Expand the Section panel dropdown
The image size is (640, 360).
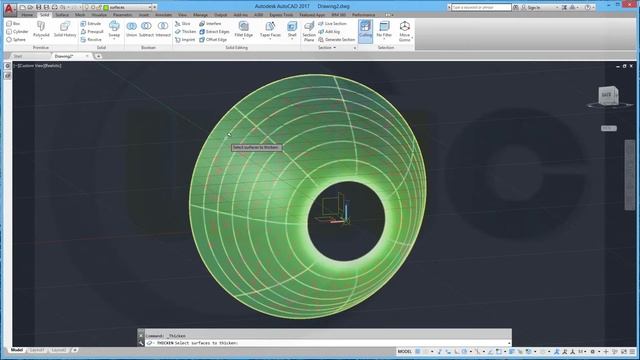click(327, 48)
